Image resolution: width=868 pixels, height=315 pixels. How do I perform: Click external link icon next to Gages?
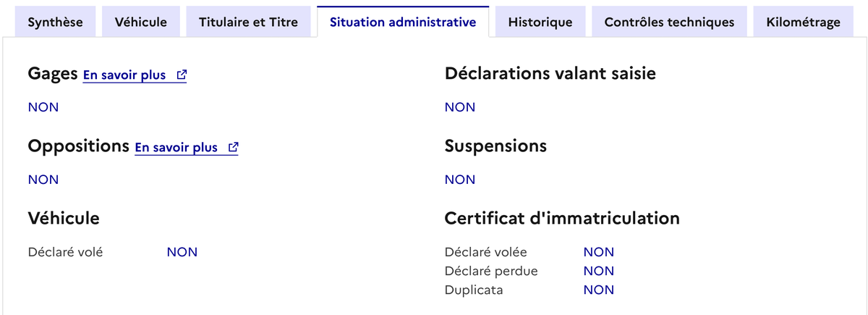point(182,75)
